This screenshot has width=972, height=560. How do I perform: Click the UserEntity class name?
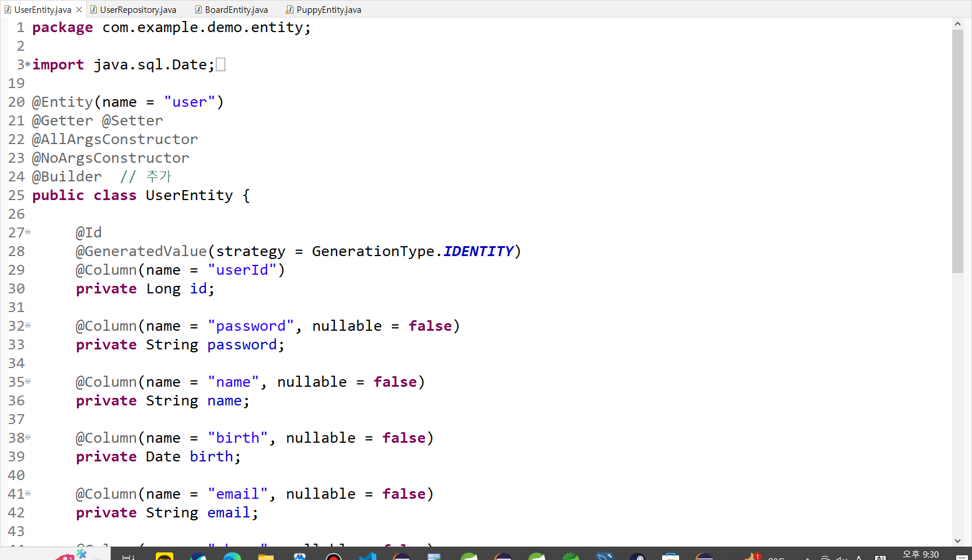[x=190, y=195]
